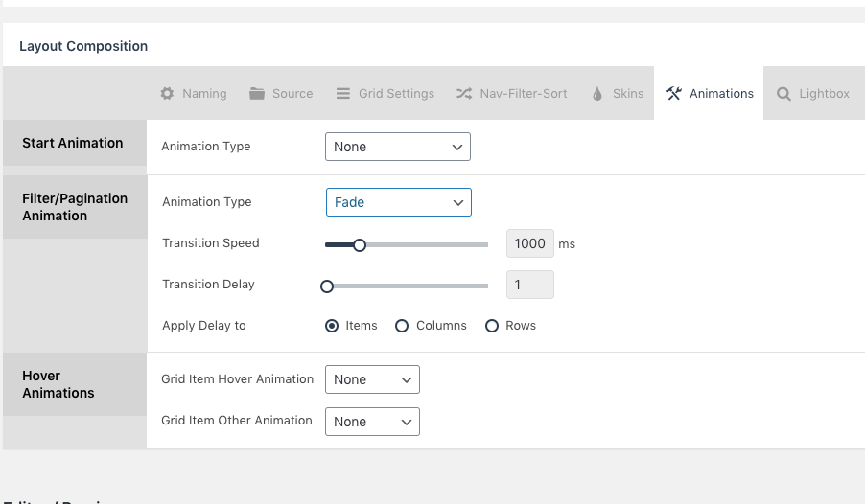
Task: Click the folder icon for Source
Action: pos(256,93)
